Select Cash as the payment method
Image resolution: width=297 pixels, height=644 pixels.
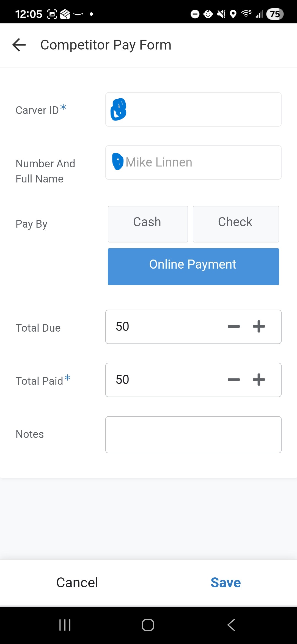147,224
